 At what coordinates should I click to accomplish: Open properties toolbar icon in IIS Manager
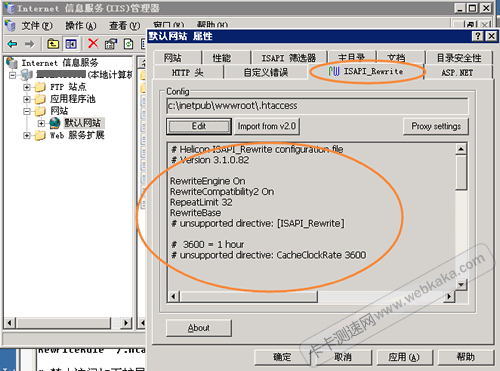tap(111, 44)
